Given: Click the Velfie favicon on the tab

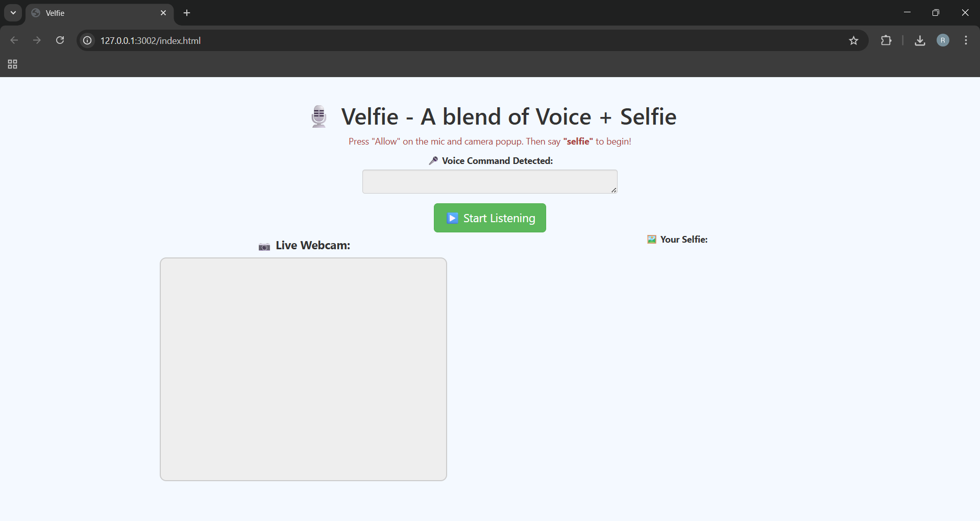Looking at the screenshot, I should pyautogui.click(x=35, y=13).
